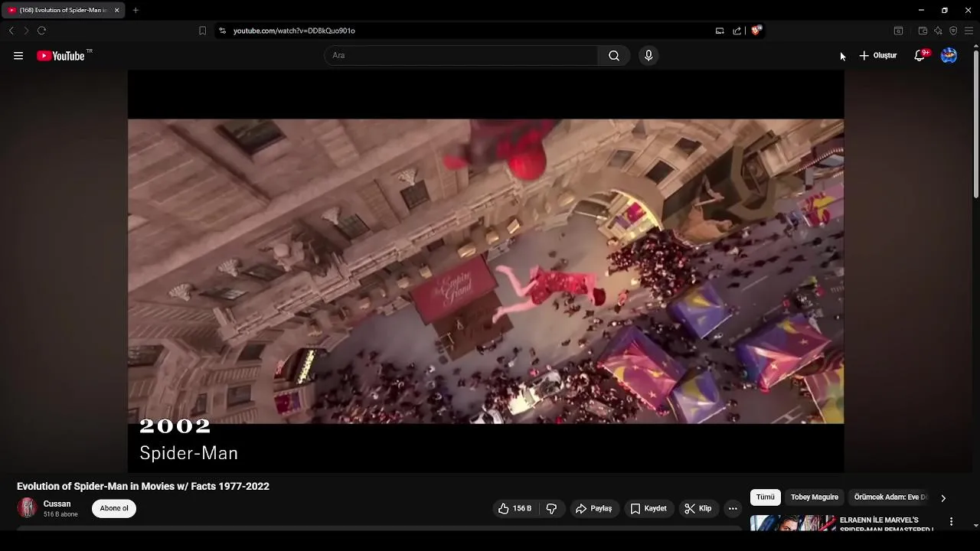Open the account avatar menu
Viewport: 980px width, 551px height.
coord(949,56)
